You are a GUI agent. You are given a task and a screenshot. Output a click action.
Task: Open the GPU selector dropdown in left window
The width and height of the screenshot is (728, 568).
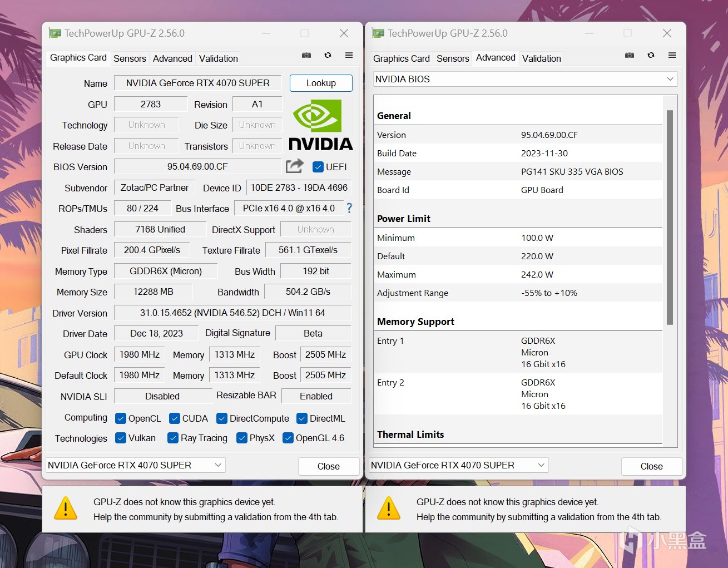218,465
